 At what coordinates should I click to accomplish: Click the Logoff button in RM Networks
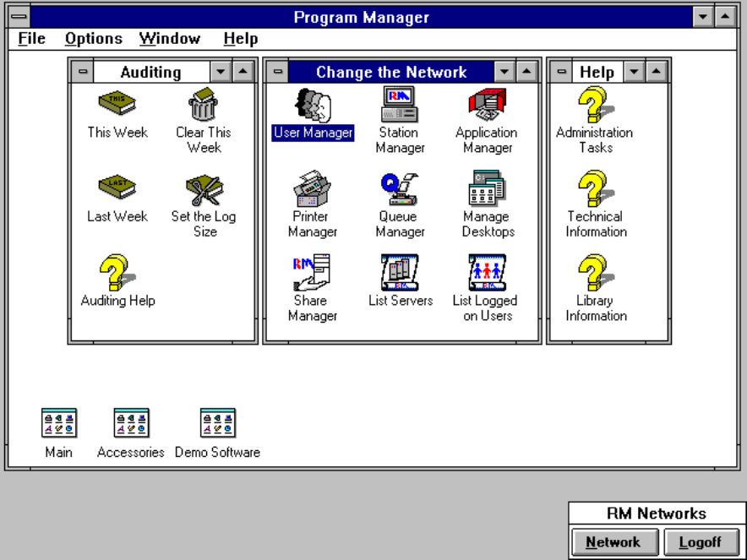[x=701, y=542]
